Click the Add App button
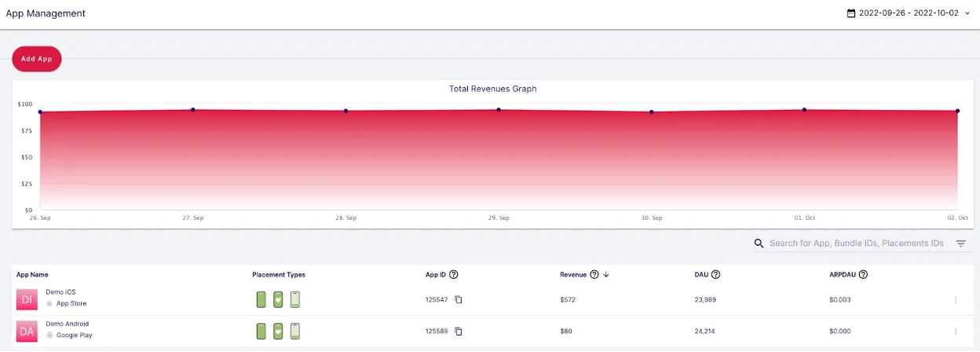The width and height of the screenshot is (980, 352). pos(37,59)
